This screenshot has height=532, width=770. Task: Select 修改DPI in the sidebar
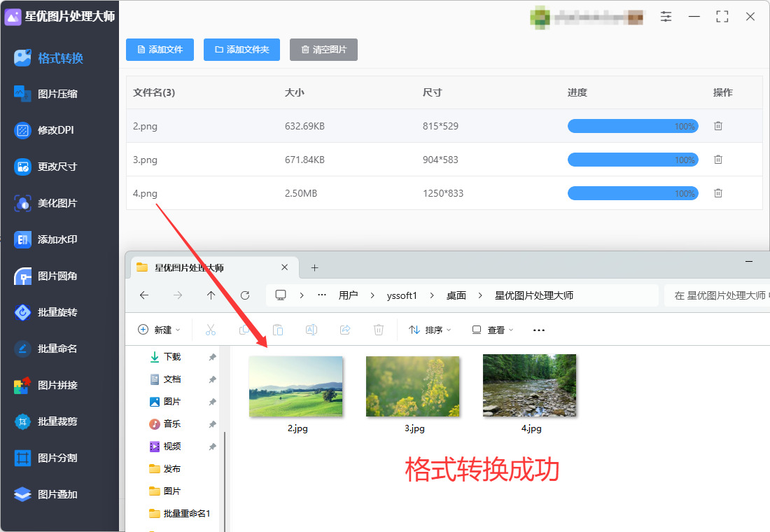coord(43,130)
